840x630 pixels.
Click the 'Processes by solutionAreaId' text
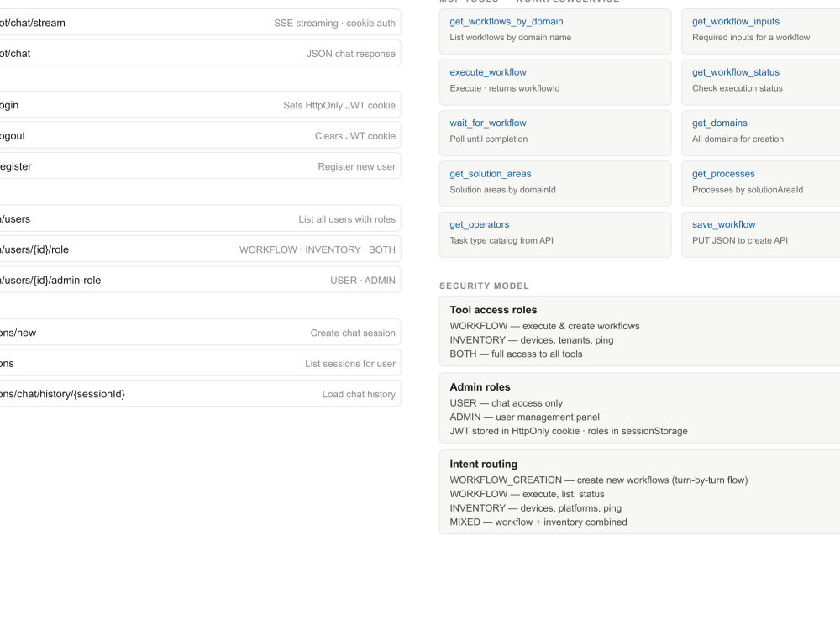click(748, 190)
